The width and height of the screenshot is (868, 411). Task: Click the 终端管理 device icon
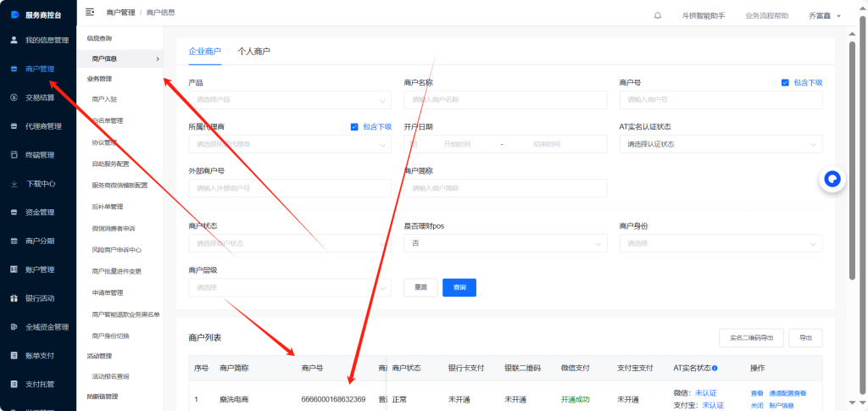[x=14, y=155]
